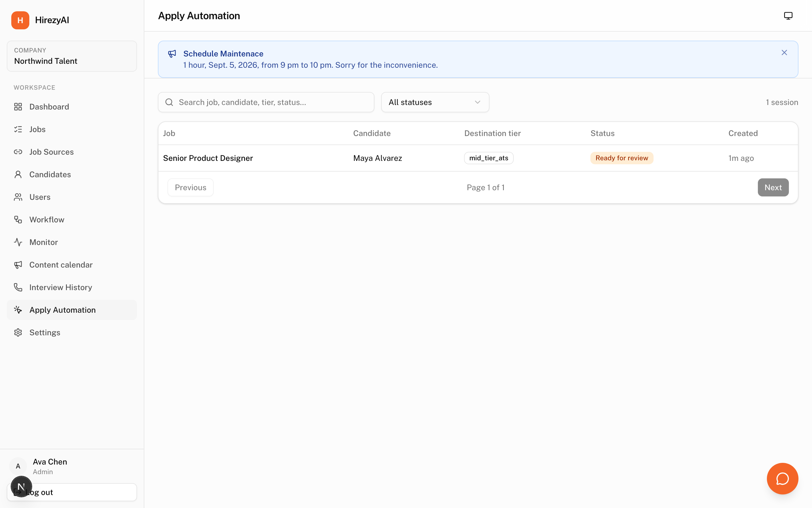Viewport: 812px width, 508px height.
Task: Click the Interview History phone icon
Action: pyautogui.click(x=18, y=287)
